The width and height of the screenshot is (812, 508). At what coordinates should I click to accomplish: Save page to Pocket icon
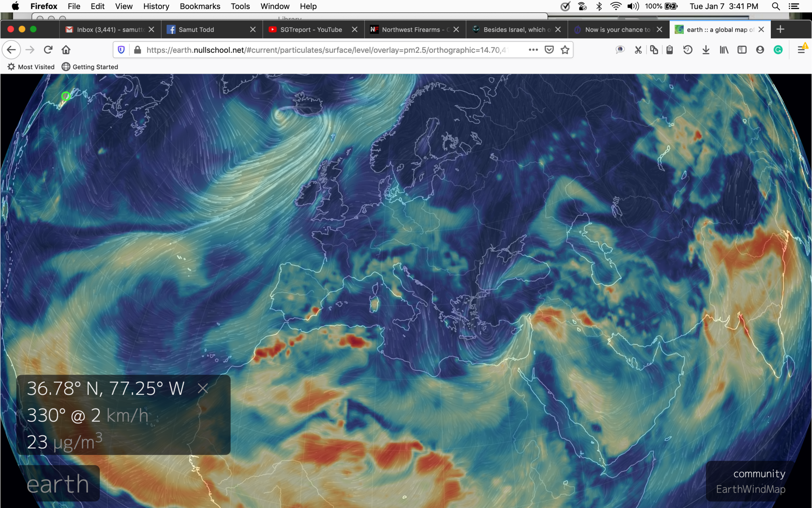pos(549,50)
